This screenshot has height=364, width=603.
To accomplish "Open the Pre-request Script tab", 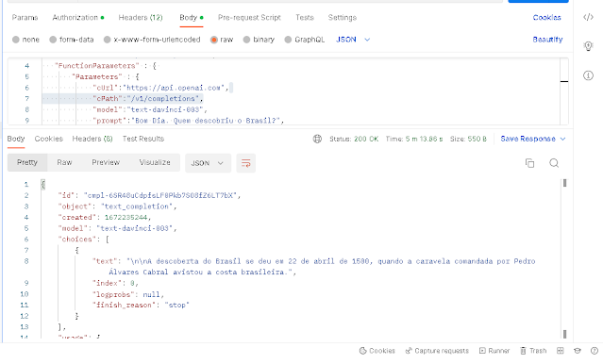I will (x=249, y=18).
